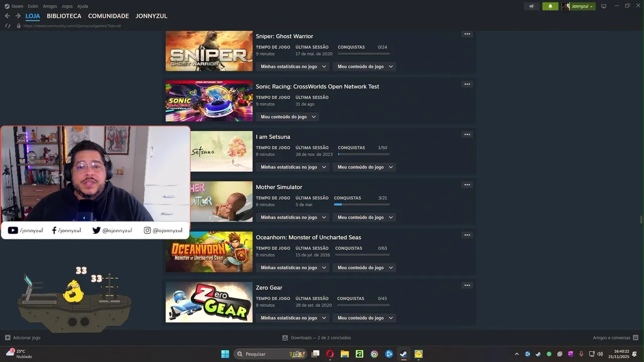The image size is (644, 362).
Task: Open the Exibir menu
Action: [x=33, y=7]
